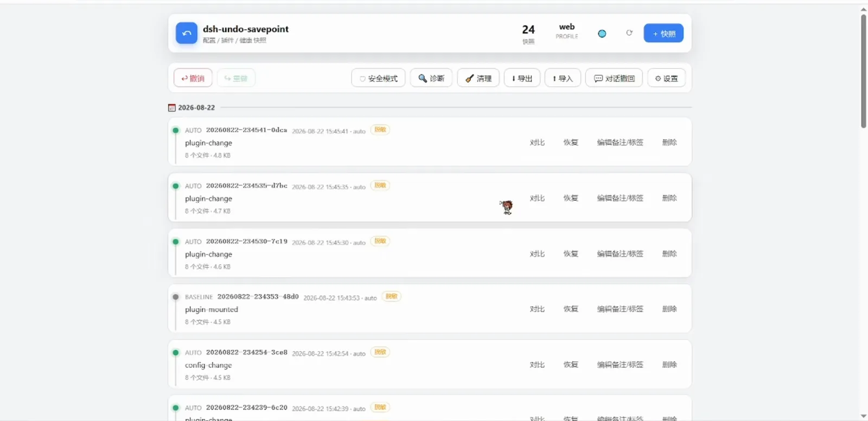The height and width of the screenshot is (421, 868).
Task: Select snapshot ID 20260822-234530-7c19
Action: [247, 241]
